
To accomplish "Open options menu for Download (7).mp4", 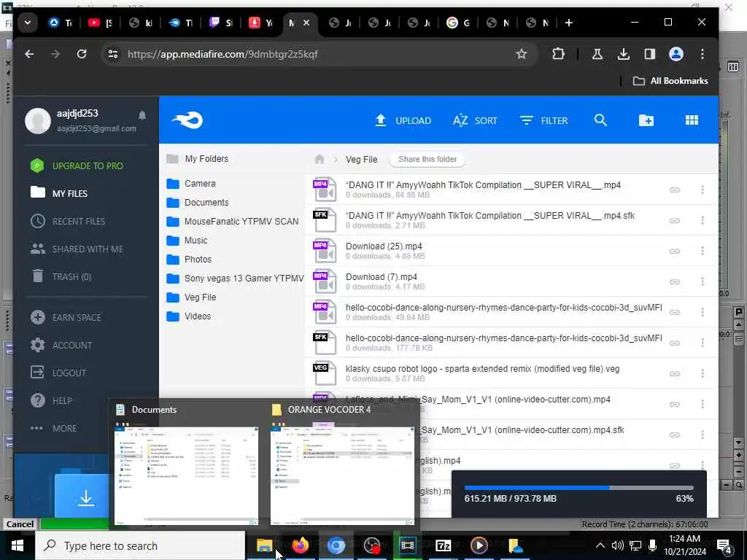I will 703,282.
